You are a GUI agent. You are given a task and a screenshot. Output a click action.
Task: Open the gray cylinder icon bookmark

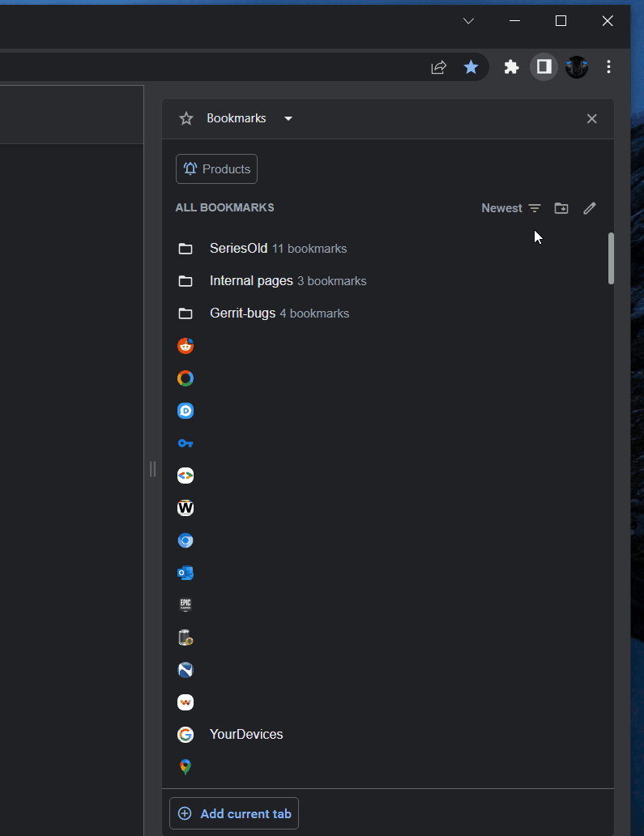pos(186,638)
